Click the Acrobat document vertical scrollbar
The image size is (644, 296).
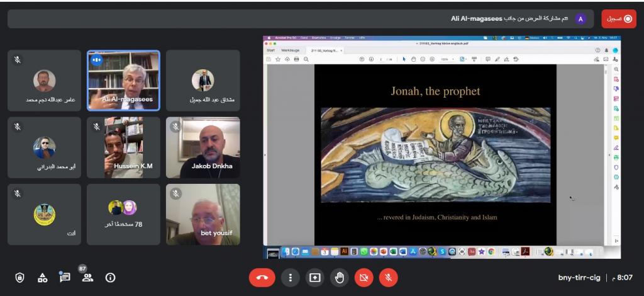pyautogui.click(x=606, y=151)
